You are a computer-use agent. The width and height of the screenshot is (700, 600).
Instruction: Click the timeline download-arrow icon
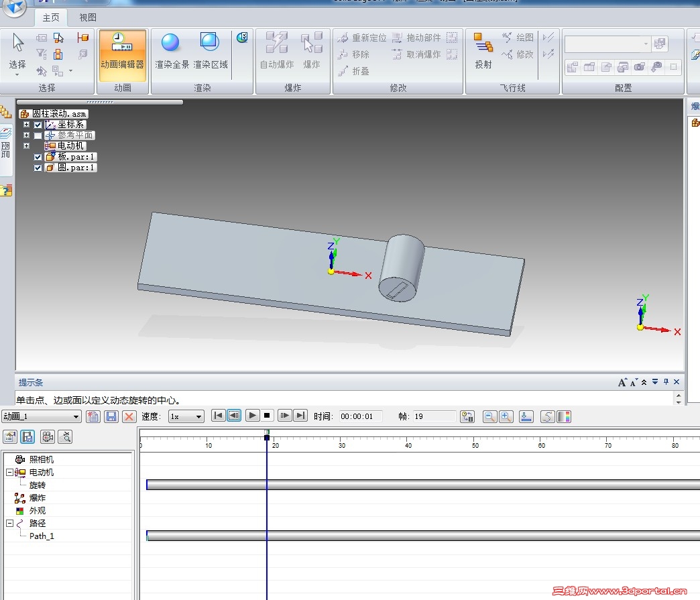526,416
